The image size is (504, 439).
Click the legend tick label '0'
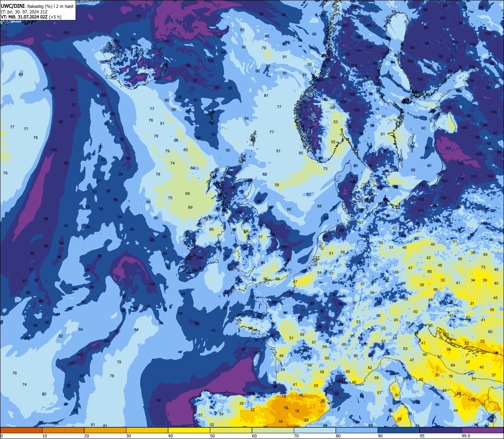tap(2, 436)
